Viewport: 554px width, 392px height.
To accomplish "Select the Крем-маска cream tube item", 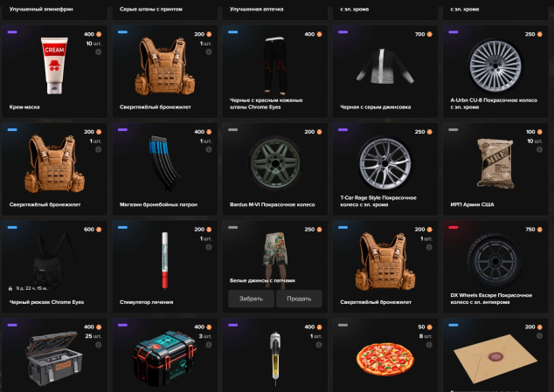I will coord(54,72).
